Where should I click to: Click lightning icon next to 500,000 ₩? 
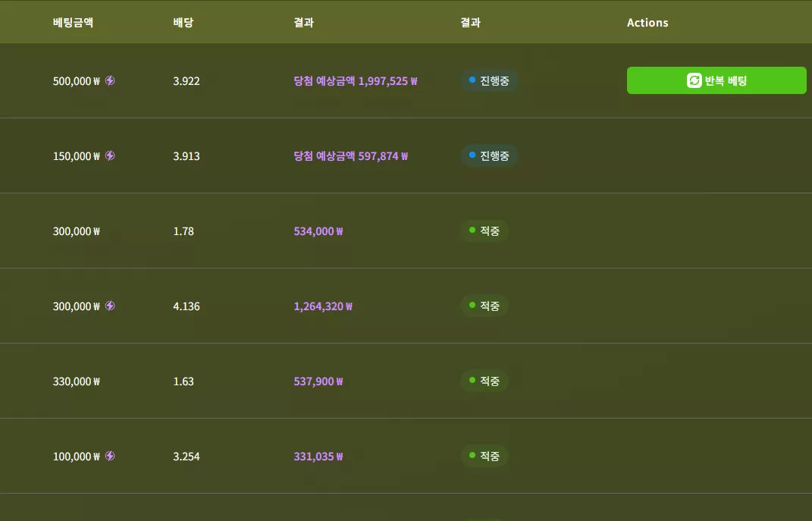(x=110, y=80)
